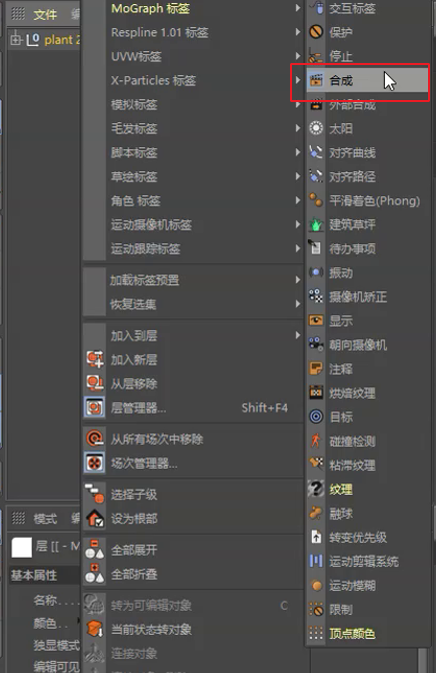Click the 场次管理器 icon

click(94, 463)
